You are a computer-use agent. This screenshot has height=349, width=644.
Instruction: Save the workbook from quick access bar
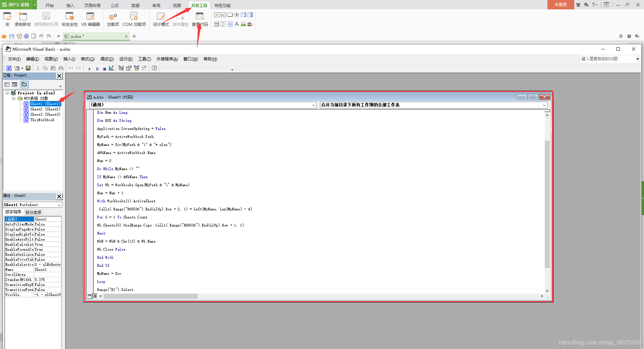pyautogui.click(x=12, y=36)
